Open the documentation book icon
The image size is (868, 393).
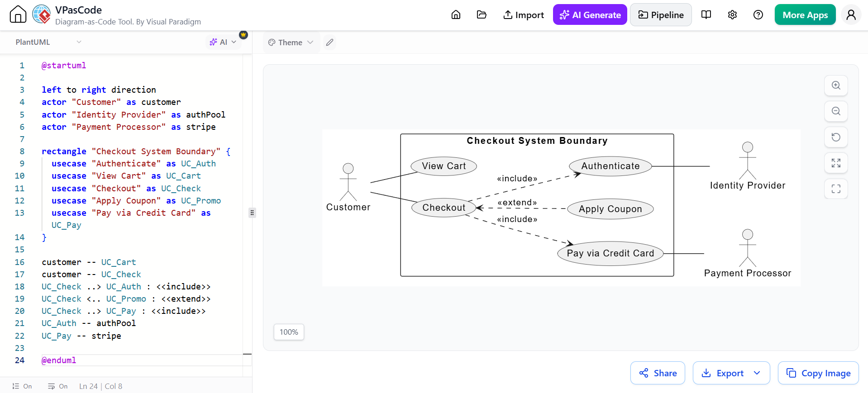706,15
